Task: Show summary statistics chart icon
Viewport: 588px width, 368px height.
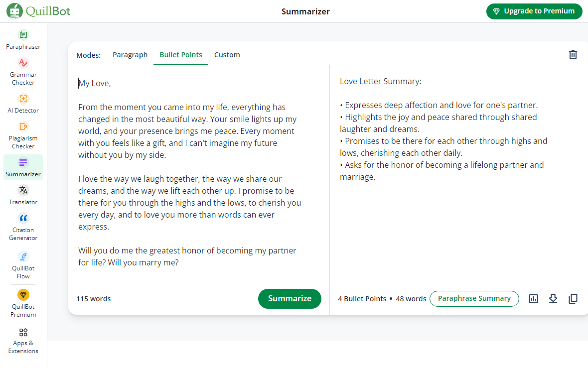Action: [x=533, y=299]
